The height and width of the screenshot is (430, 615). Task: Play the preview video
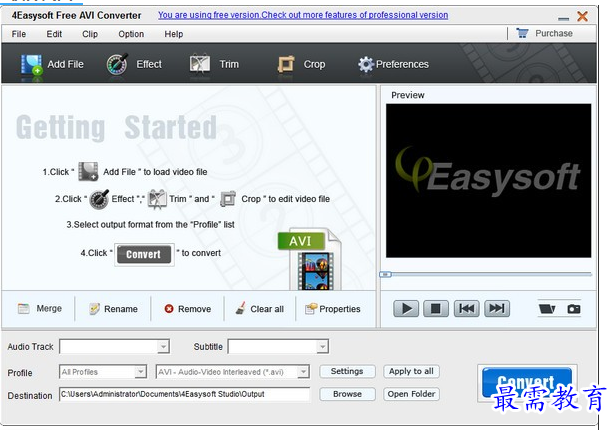tap(406, 309)
